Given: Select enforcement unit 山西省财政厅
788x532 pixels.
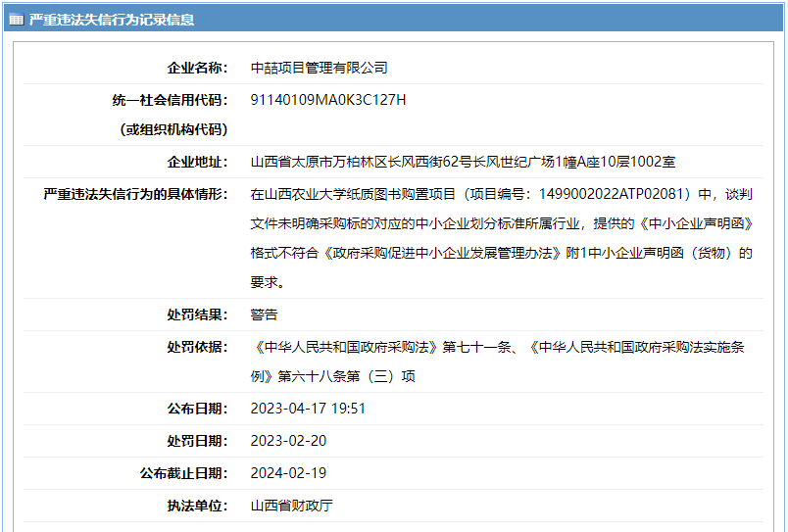Looking at the screenshot, I should pos(291,506).
